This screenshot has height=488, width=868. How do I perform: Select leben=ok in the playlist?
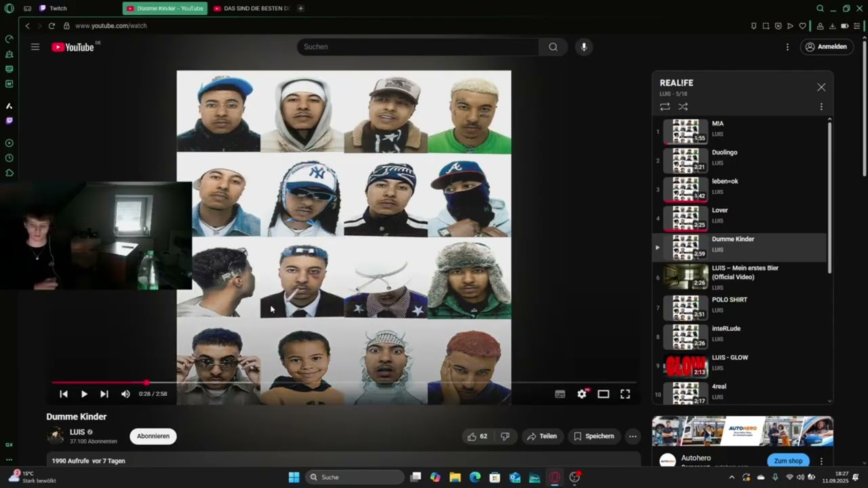(740, 190)
